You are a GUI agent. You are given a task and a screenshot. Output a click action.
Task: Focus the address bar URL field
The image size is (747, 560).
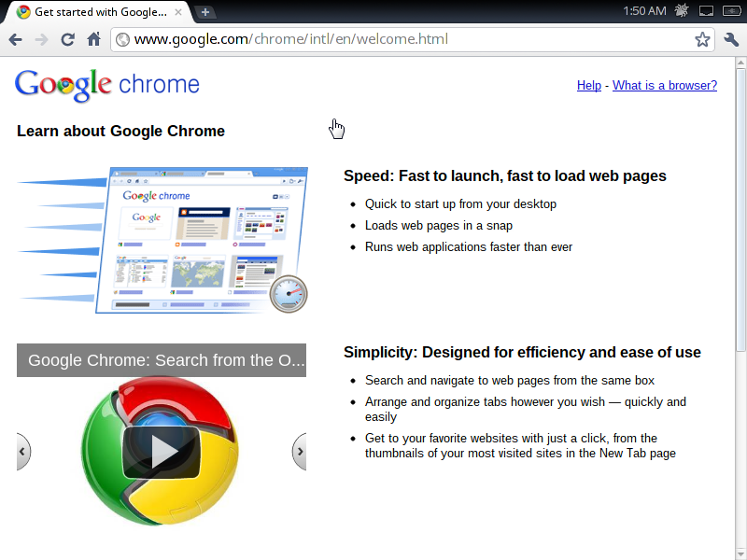pyautogui.click(x=412, y=39)
